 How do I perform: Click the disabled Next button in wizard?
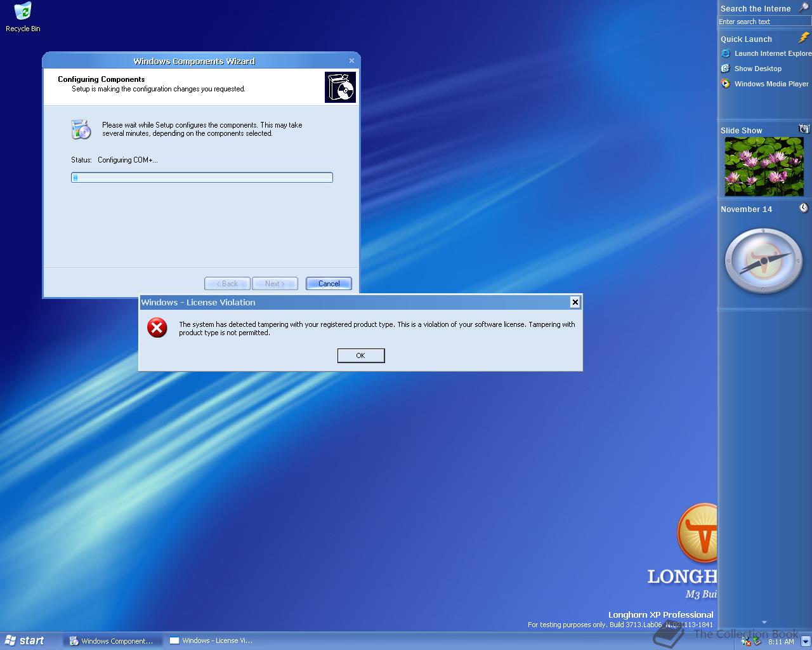(275, 284)
